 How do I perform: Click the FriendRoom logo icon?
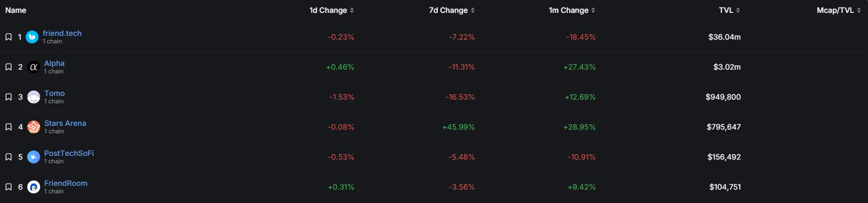click(34, 187)
